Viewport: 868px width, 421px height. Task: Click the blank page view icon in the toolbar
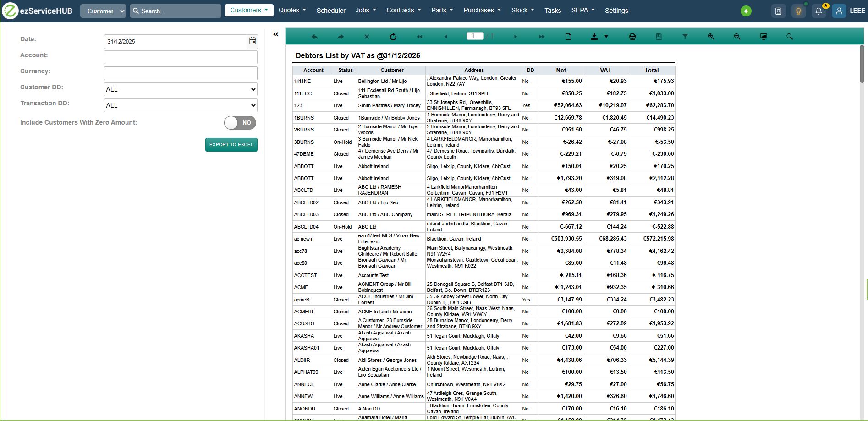[568, 37]
